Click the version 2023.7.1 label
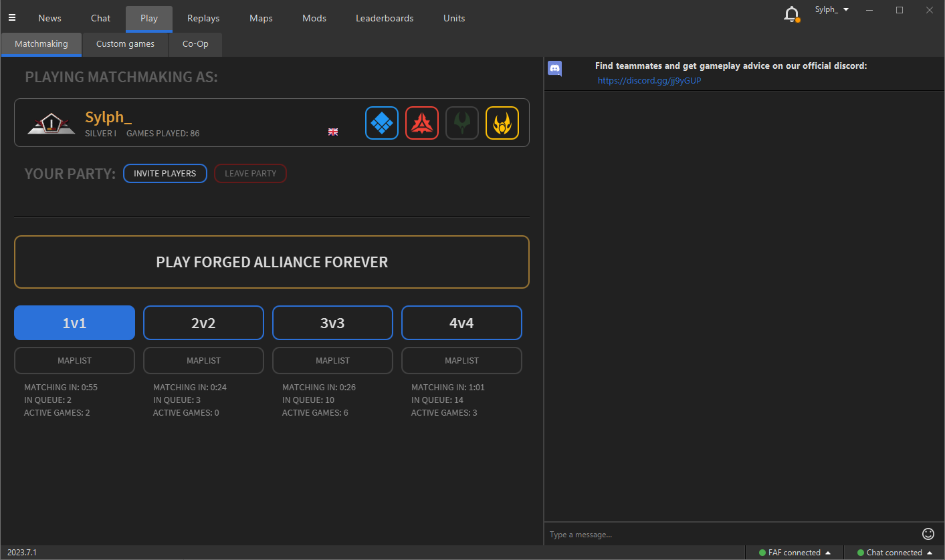The height and width of the screenshot is (560, 945). pyautogui.click(x=22, y=553)
